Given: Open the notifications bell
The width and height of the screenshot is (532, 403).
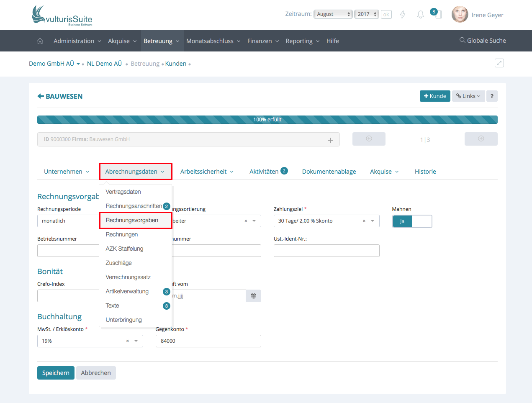Looking at the screenshot, I should coord(420,15).
